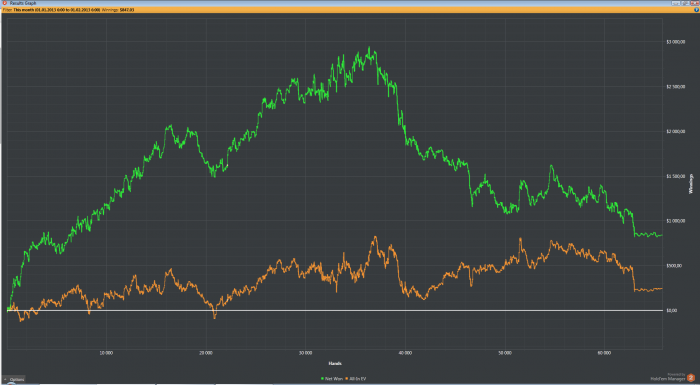Click the Winnings y-axis title
Image resolution: width=700 pixels, height=385 pixels.
[691, 184]
